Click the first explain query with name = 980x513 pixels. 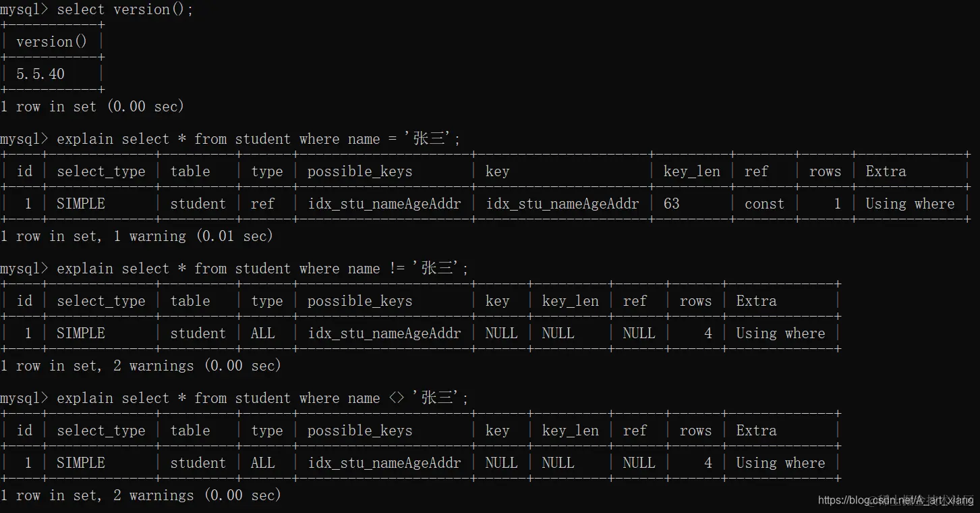230,139
